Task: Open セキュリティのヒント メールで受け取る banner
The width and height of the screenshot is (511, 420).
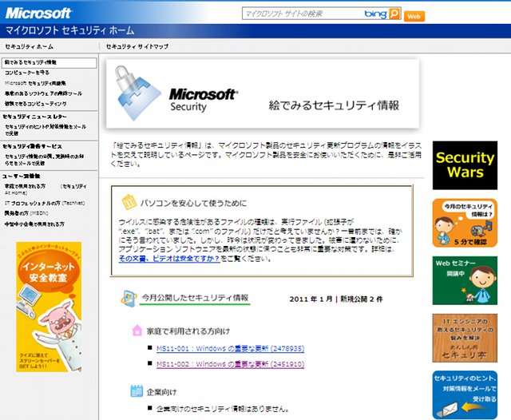Action: tap(465, 395)
